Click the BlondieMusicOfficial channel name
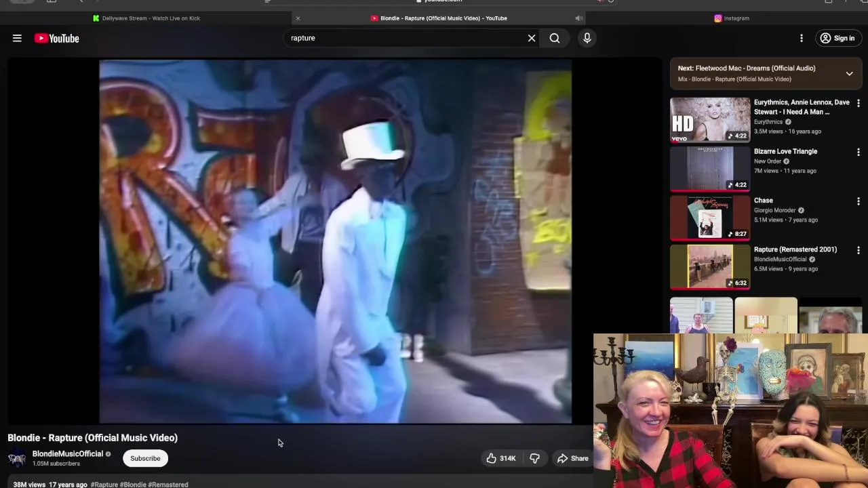 (68, 453)
